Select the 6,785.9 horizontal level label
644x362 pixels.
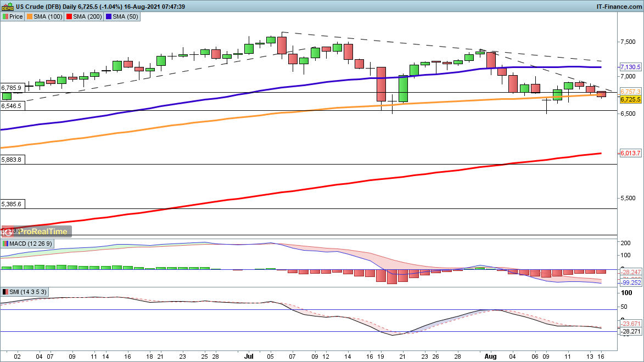click(x=12, y=88)
